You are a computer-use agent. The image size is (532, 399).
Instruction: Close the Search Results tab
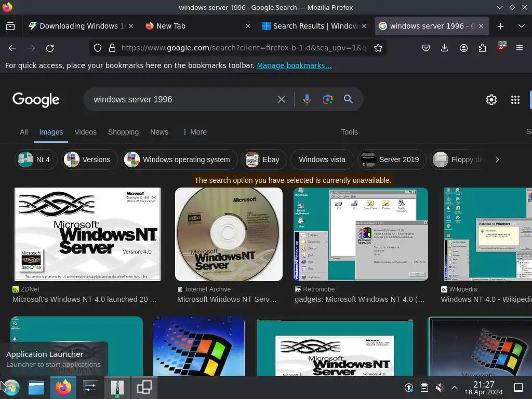pos(364,26)
